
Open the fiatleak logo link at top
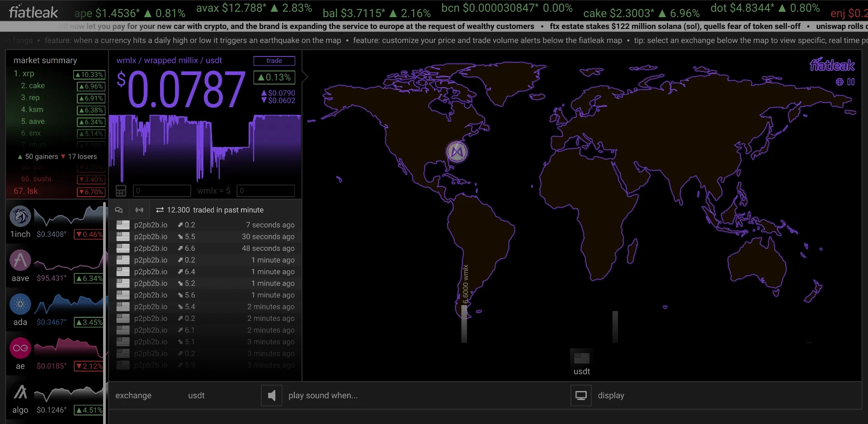point(33,12)
